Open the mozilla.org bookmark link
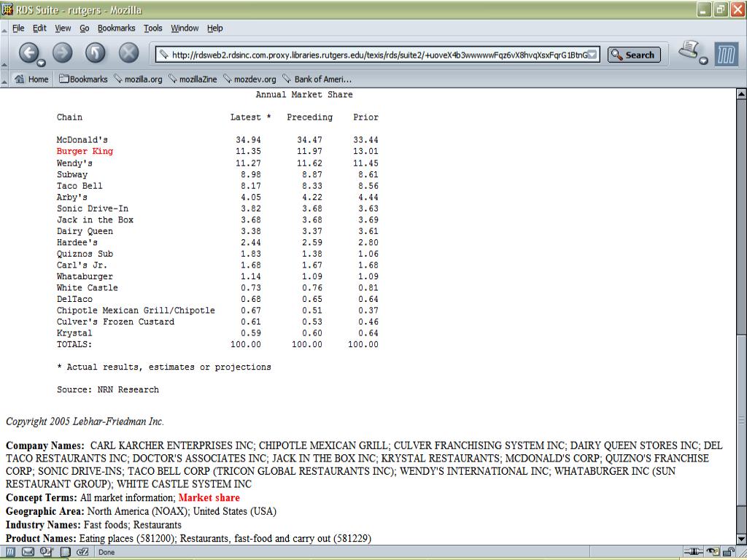The width and height of the screenshot is (747, 560). 138,79
